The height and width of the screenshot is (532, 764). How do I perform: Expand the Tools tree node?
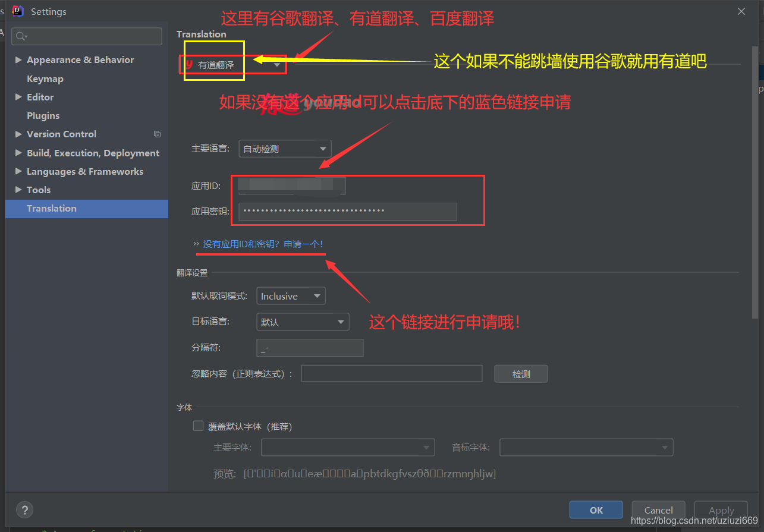coord(18,190)
